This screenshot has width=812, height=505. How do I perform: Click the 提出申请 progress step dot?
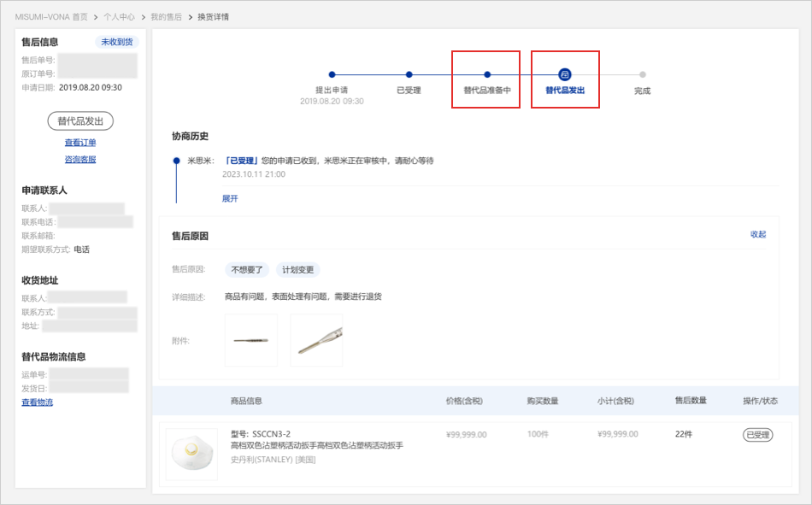pos(332,75)
